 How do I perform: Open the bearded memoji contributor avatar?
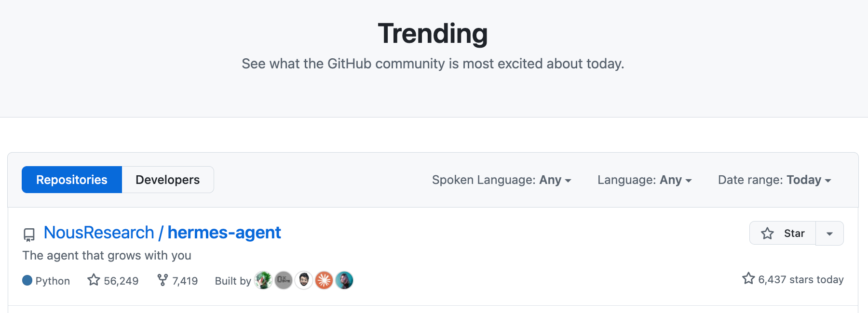304,280
